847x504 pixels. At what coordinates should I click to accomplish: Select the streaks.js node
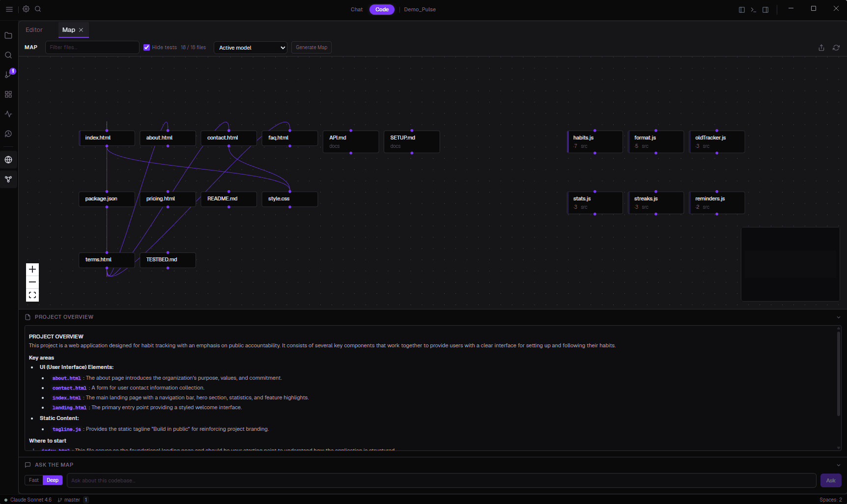pos(655,202)
